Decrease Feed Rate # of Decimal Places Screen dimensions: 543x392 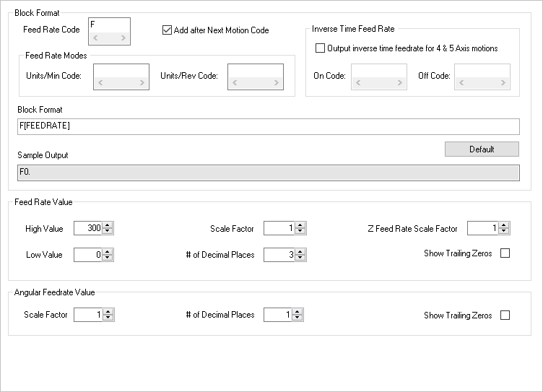pyautogui.click(x=300, y=258)
